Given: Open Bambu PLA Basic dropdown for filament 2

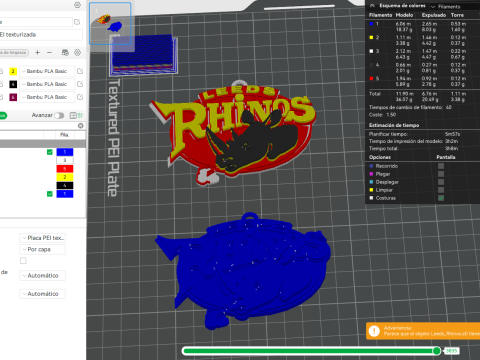Looking at the screenshot, I should click(x=47, y=71).
